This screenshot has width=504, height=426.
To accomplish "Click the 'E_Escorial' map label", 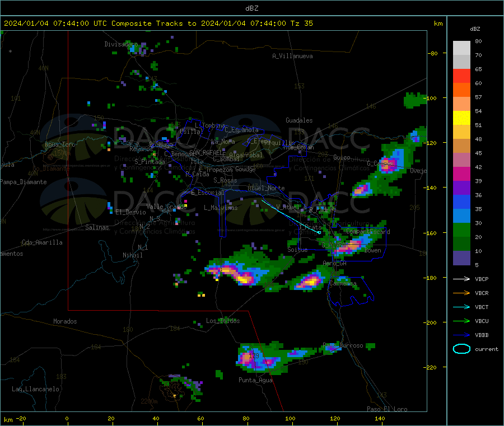I will click(208, 193).
